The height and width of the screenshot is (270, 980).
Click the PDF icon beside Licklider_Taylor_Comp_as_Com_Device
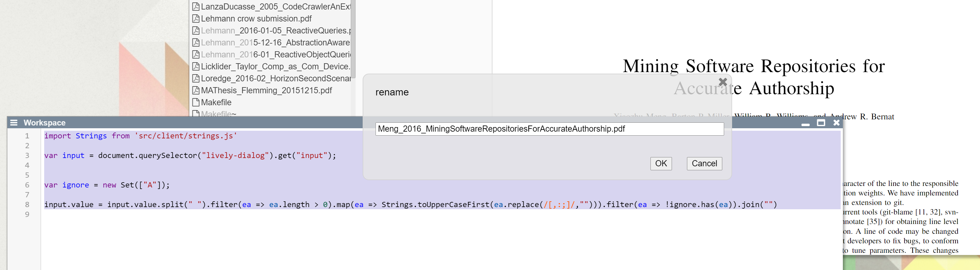(195, 67)
